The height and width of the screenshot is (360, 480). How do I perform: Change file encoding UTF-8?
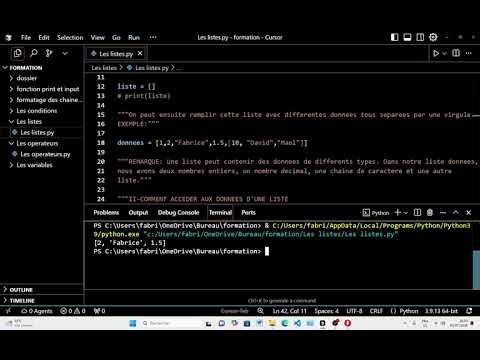[354, 311]
